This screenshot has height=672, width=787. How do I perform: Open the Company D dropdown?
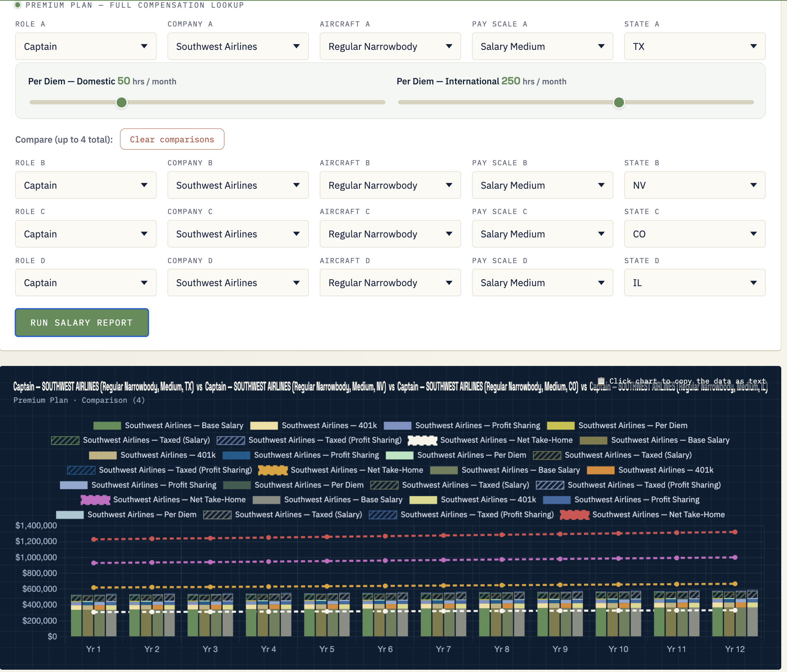pos(238,283)
